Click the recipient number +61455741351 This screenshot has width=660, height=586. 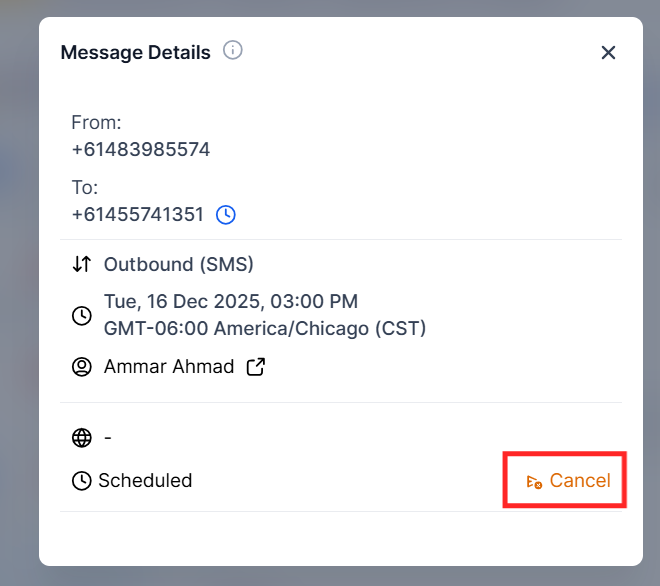click(137, 214)
